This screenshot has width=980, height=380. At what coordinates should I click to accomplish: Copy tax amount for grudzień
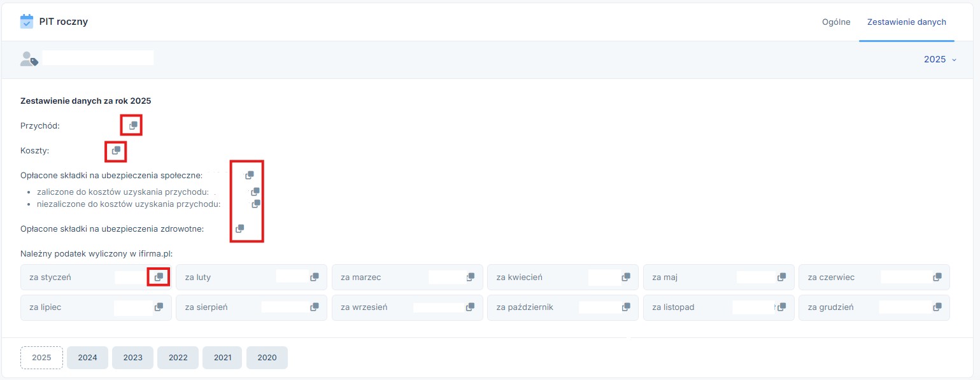pos(937,307)
